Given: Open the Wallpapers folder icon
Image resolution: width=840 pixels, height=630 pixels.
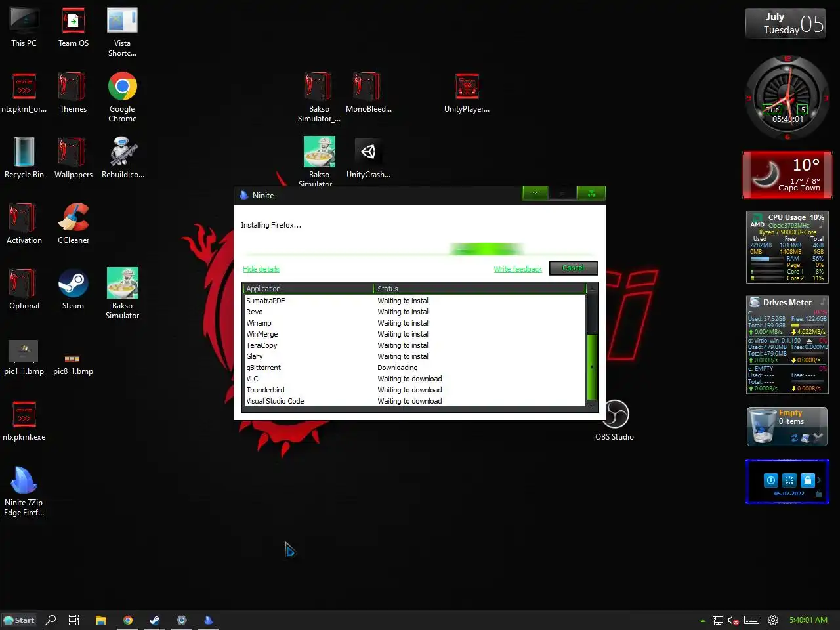Looking at the screenshot, I should click(x=73, y=158).
